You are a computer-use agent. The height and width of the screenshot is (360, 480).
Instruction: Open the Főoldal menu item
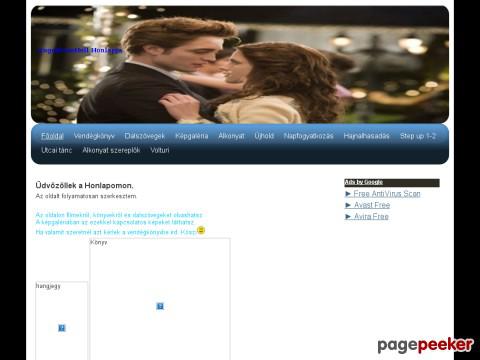(52, 136)
